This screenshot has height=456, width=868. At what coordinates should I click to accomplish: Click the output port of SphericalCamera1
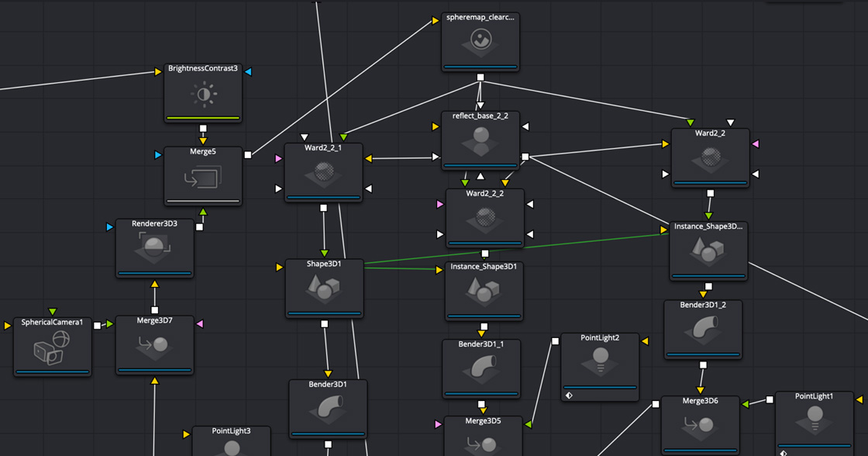98,326
